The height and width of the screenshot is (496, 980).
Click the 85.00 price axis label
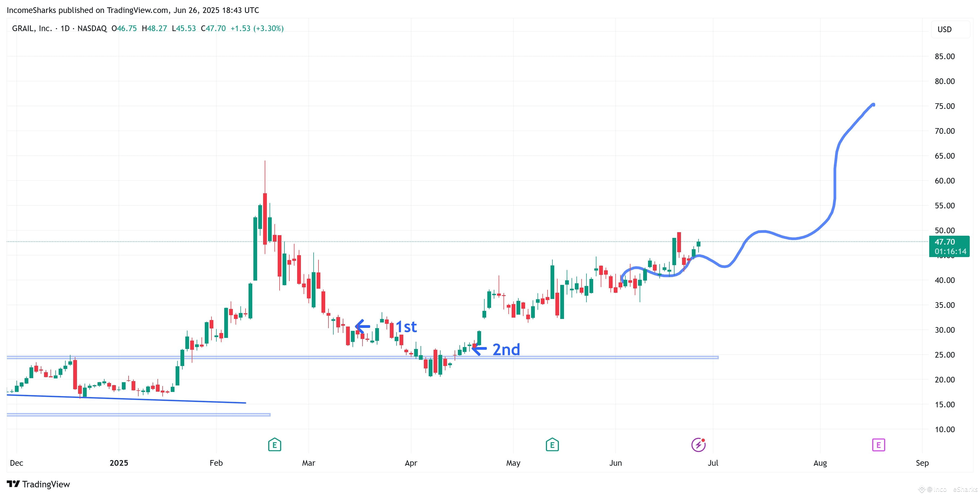tap(945, 56)
